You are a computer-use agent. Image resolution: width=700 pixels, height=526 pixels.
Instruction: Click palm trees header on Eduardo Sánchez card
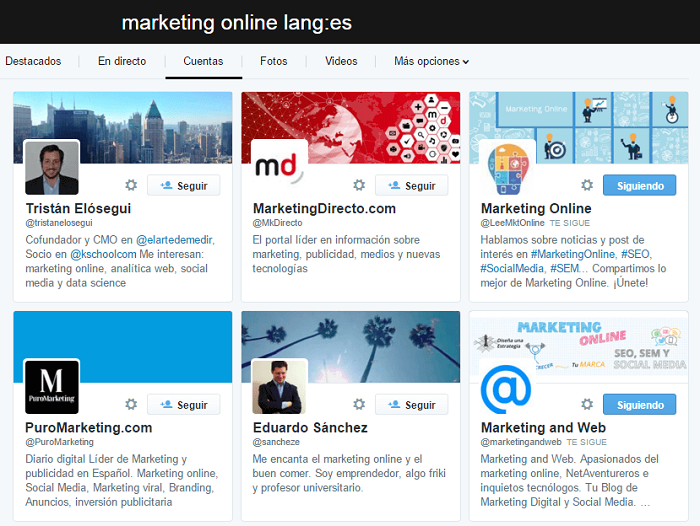point(351,346)
